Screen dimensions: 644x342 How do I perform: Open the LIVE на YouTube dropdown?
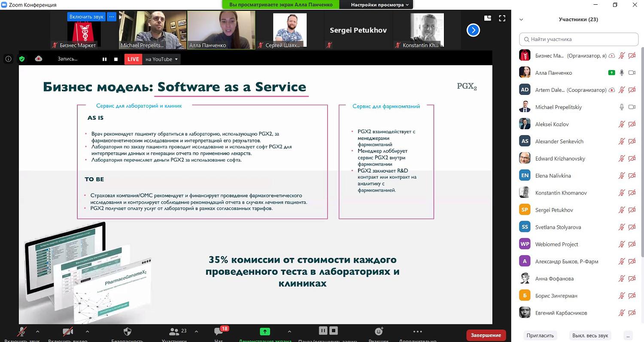(161, 59)
